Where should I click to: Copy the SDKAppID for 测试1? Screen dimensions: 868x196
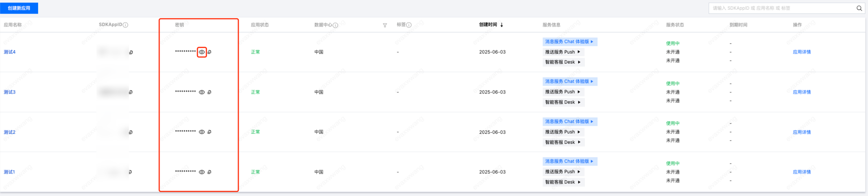[130, 172]
